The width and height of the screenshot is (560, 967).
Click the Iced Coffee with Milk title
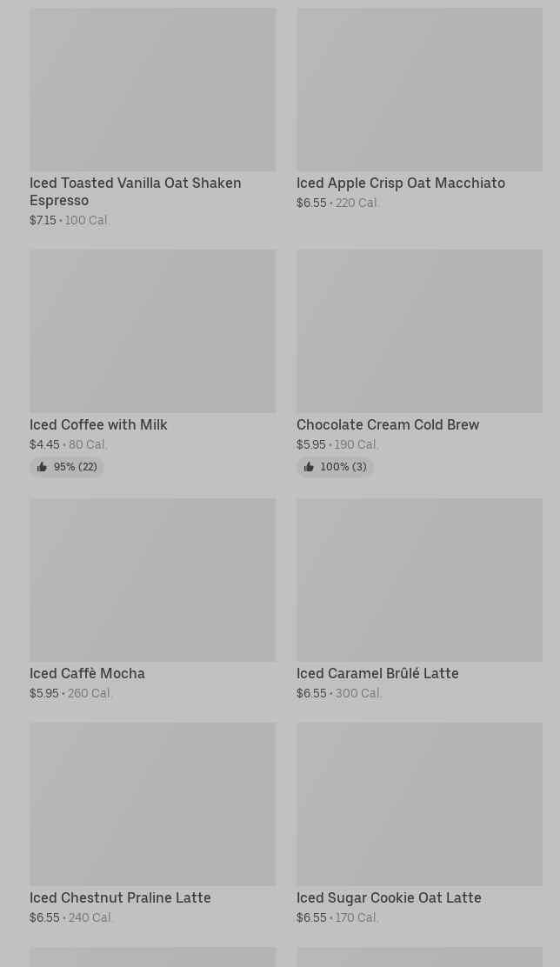98,425
